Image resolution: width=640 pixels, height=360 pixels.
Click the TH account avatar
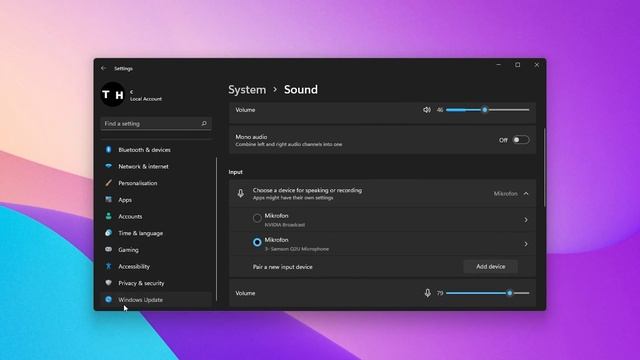[x=113, y=94]
